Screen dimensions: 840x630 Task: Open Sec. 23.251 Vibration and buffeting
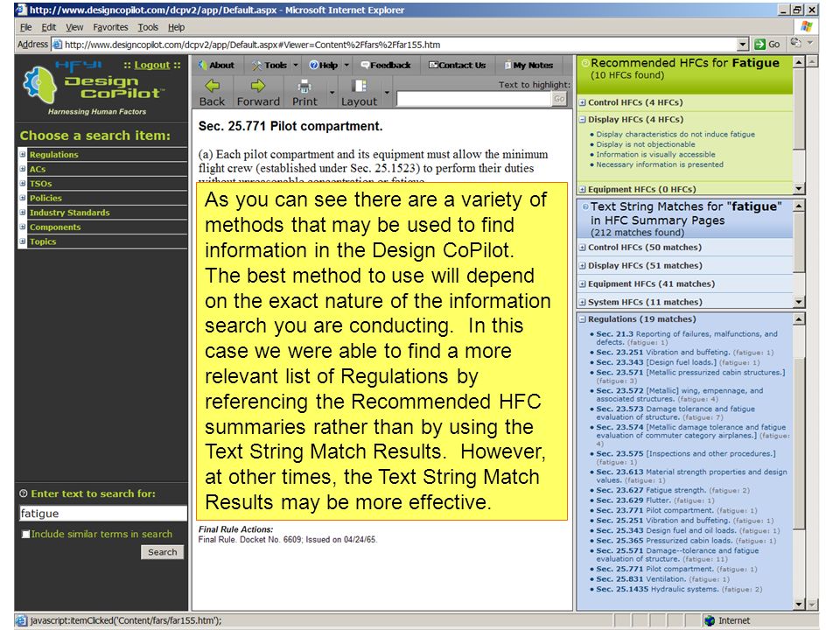[662, 353]
